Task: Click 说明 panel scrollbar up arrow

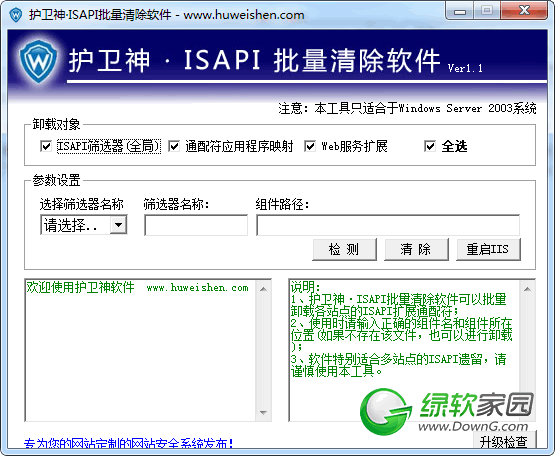Action: click(x=527, y=289)
